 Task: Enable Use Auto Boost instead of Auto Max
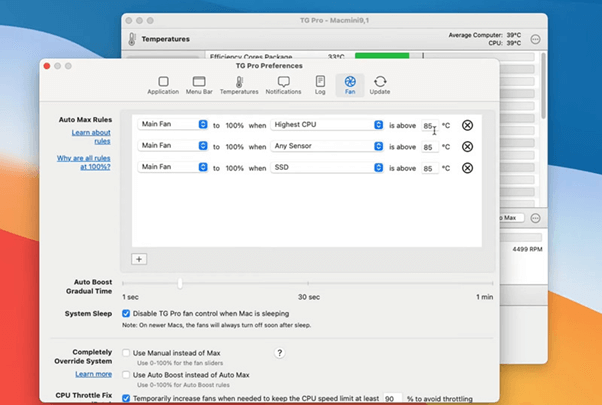126,375
